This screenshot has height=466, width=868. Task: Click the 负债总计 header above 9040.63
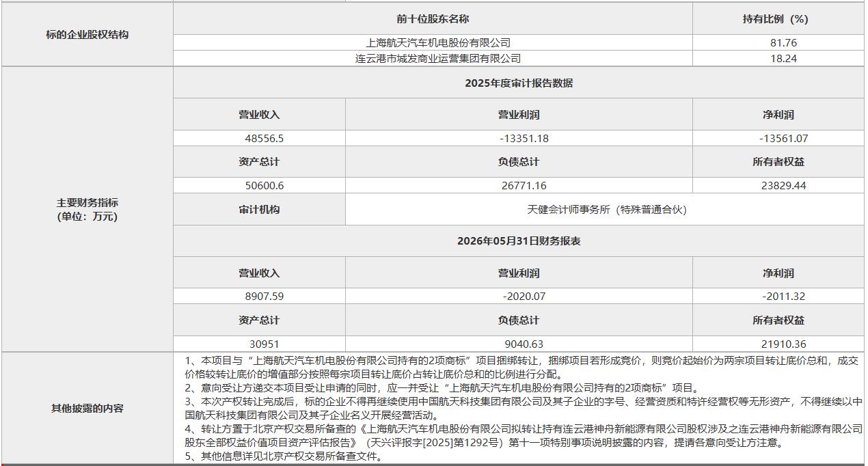[519, 320]
